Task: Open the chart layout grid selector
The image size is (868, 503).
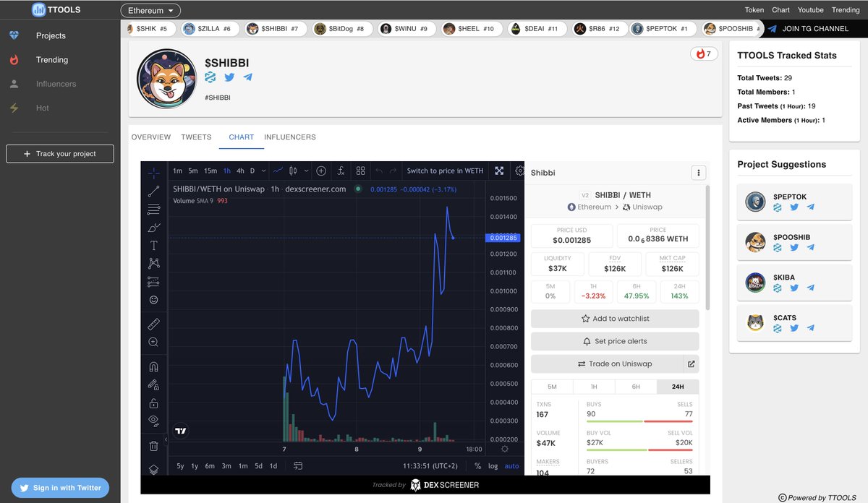Action: pyautogui.click(x=360, y=171)
